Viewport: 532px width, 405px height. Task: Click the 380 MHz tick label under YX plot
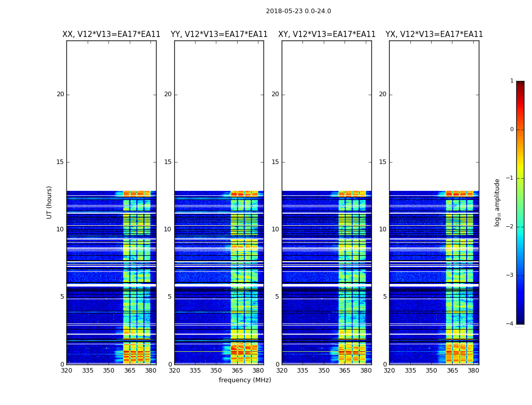(x=473, y=371)
